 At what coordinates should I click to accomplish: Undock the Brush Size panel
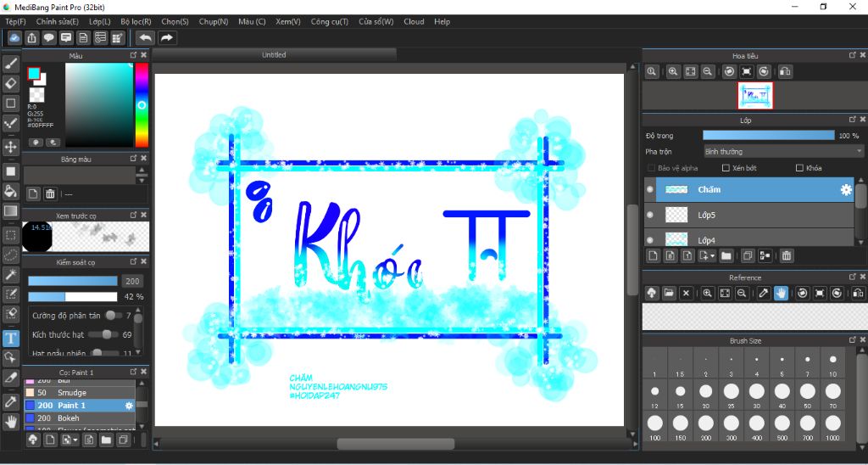[853, 340]
